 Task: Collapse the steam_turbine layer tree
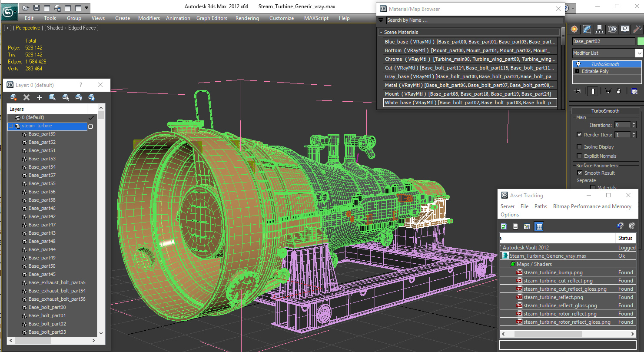[11, 126]
